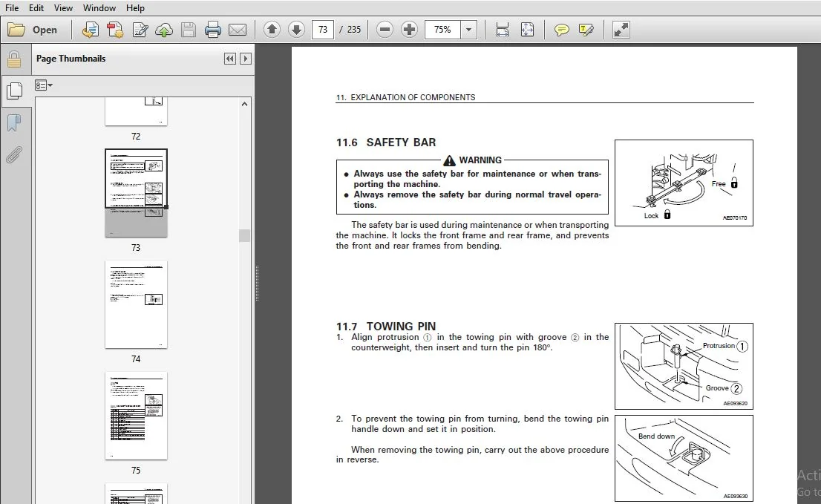Image resolution: width=821 pixels, height=504 pixels.
Task: Click the Edit/Sign document icon
Action: click(140, 30)
